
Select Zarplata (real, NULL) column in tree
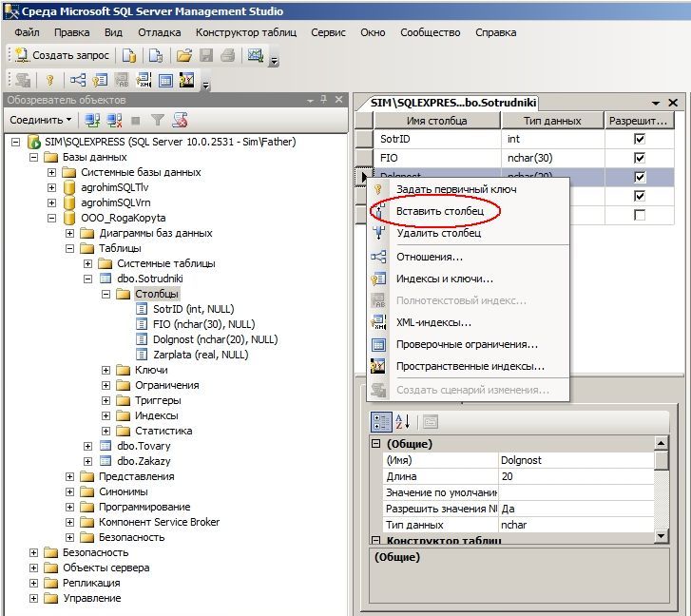point(201,355)
